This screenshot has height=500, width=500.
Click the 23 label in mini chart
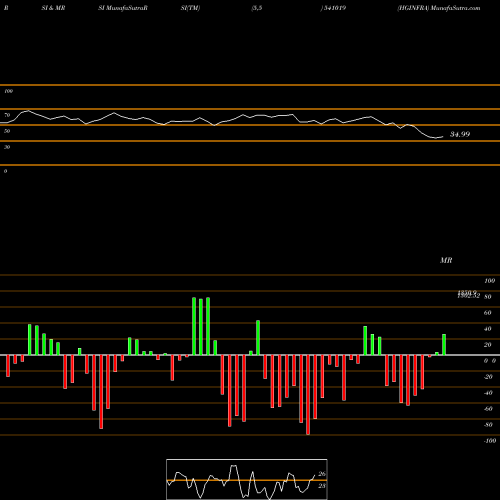(322, 486)
